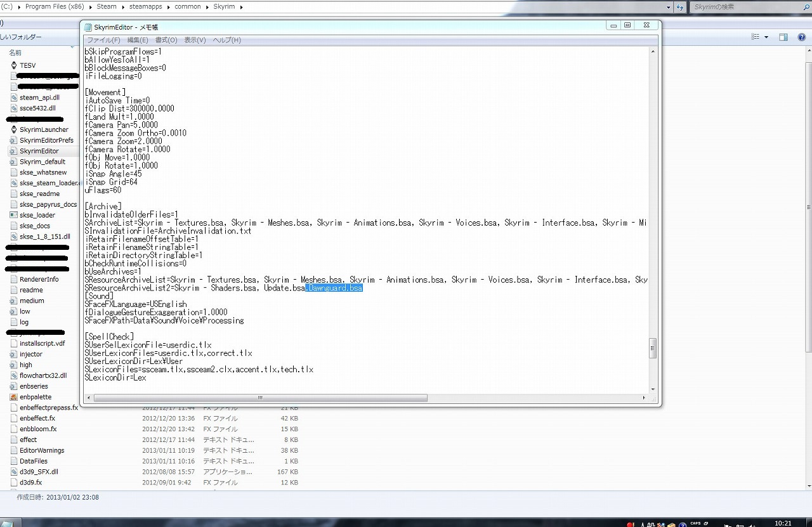Click the Explorer refresh arrows icon
The width and height of the screenshot is (812, 527).
click(x=681, y=7)
